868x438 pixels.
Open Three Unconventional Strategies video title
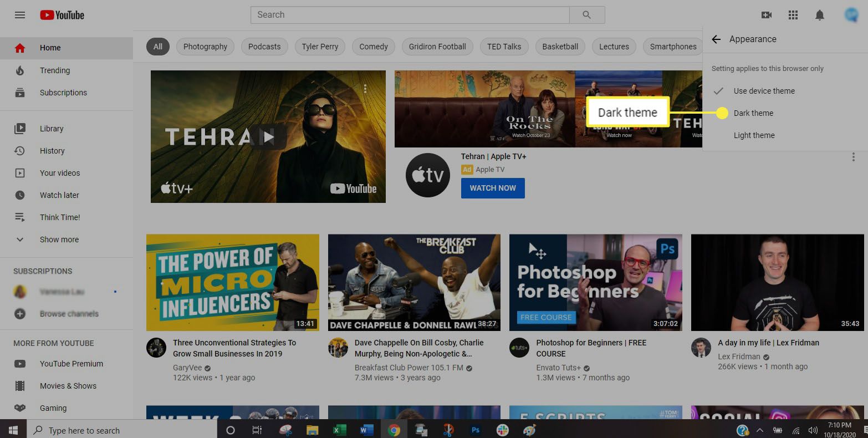(234, 348)
